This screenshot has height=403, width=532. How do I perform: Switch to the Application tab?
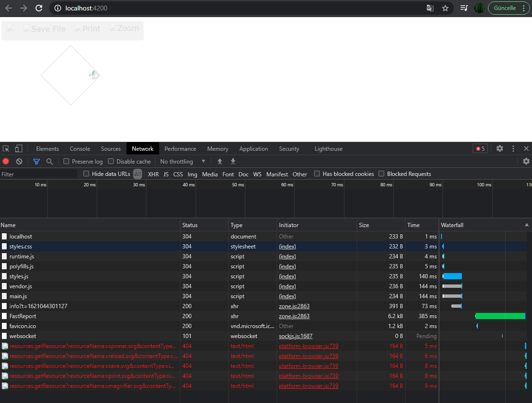[x=253, y=149]
